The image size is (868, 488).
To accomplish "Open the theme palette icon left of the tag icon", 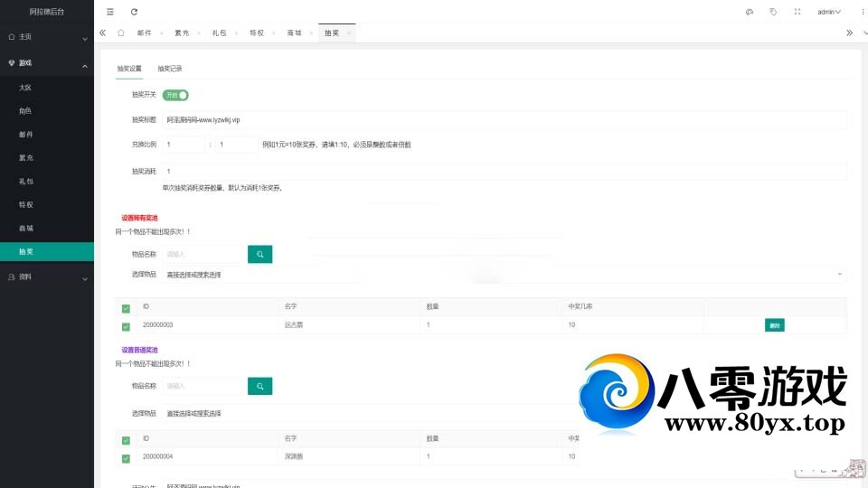I will [x=750, y=12].
